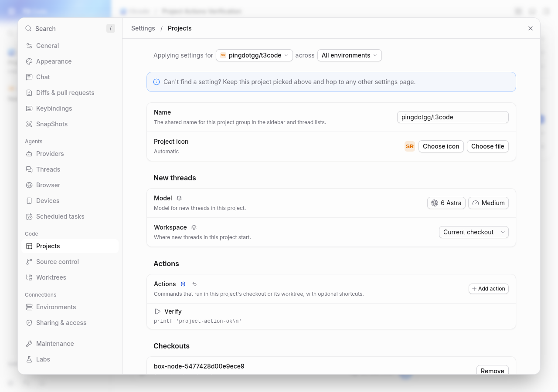Screen dimensions: 558x392
Task: Expand the All environments dropdown
Action: [350, 55]
